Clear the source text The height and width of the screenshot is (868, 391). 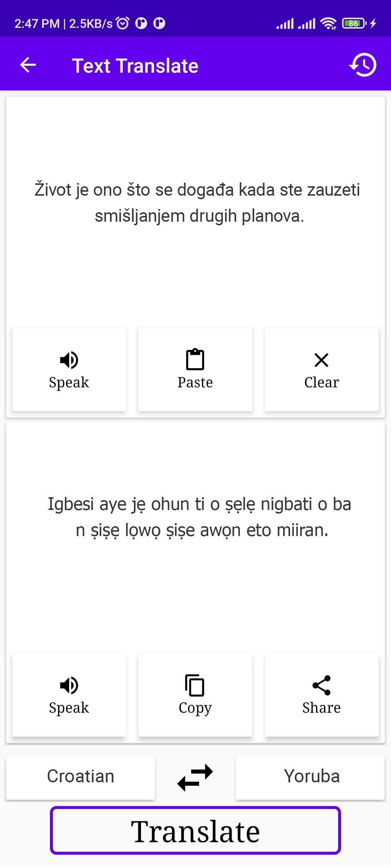[321, 369]
